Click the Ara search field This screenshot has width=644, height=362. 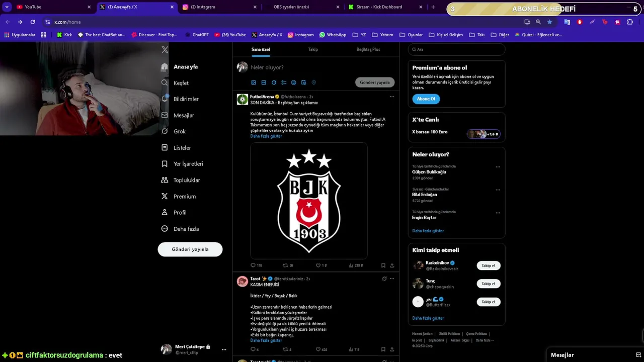[x=456, y=49]
